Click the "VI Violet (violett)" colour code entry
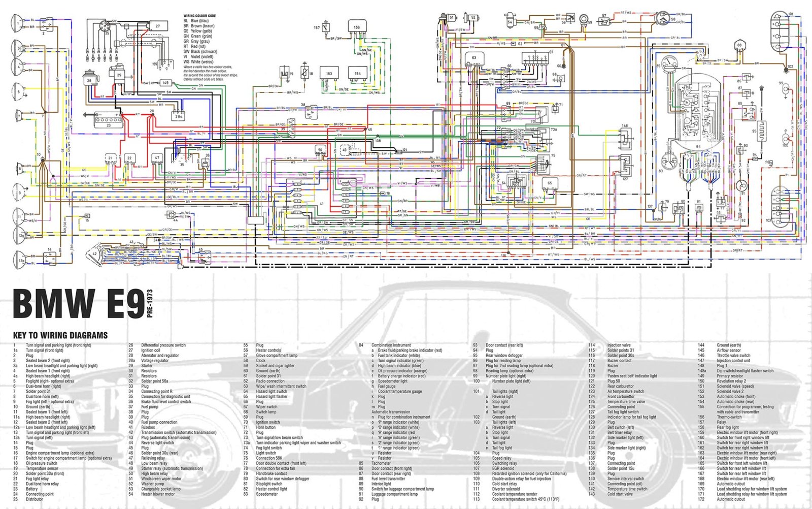 (198, 57)
